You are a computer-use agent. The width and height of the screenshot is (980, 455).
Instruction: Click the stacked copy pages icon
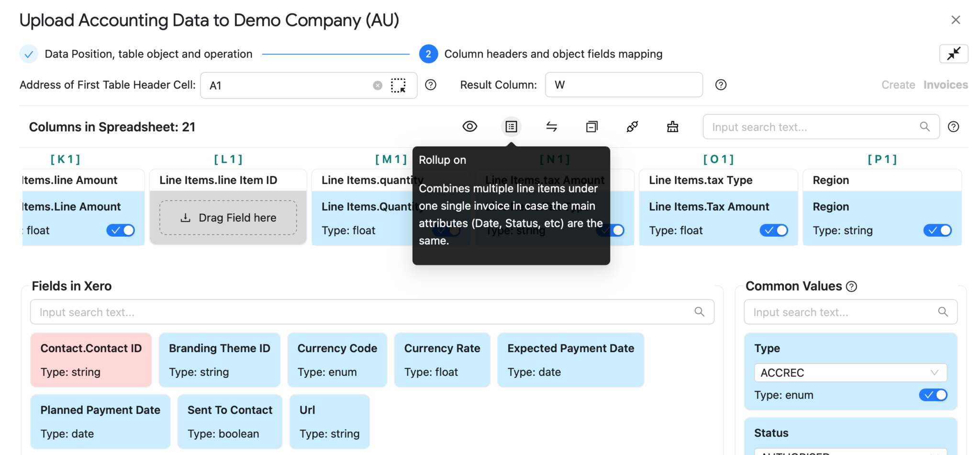(591, 126)
